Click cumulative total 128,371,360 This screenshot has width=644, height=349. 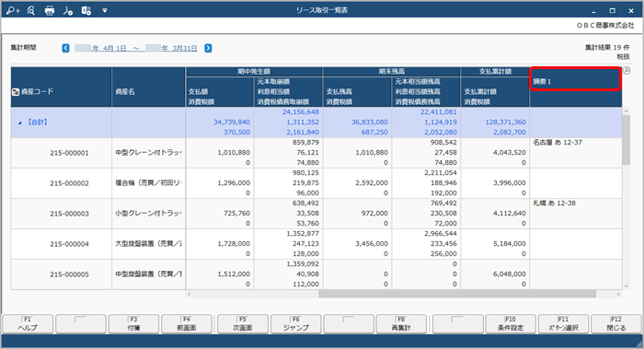505,122
